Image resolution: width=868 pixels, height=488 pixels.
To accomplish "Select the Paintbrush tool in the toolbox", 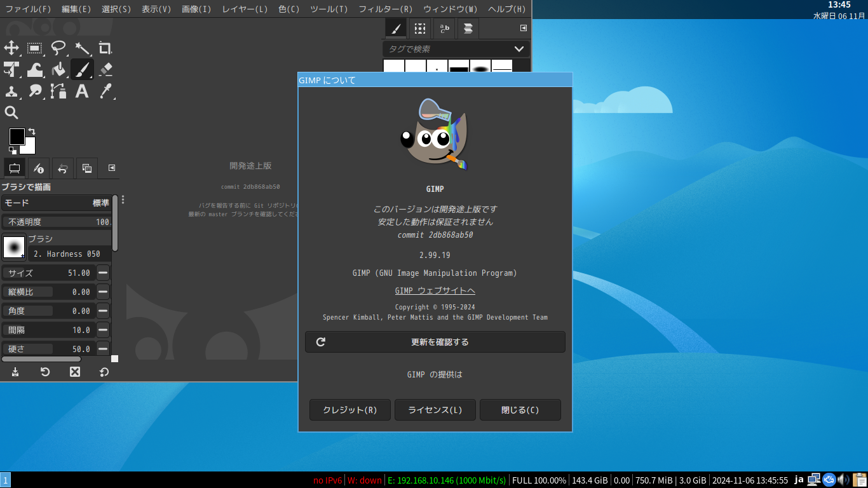I will 82,69.
